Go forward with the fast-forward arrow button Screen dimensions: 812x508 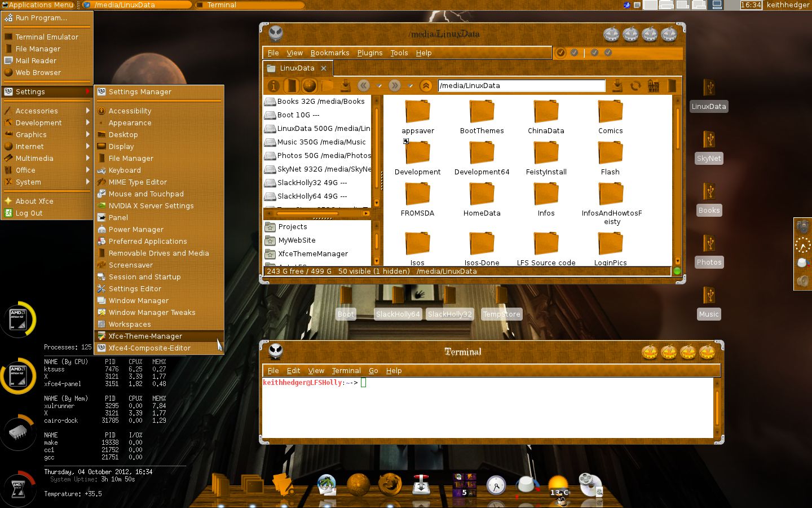point(395,86)
